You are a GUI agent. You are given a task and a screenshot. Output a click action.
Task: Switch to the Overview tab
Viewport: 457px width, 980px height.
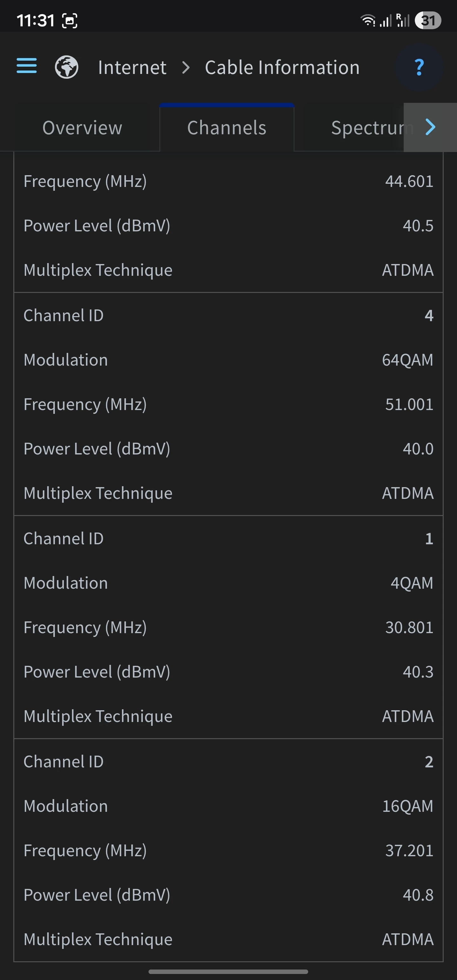[82, 128]
